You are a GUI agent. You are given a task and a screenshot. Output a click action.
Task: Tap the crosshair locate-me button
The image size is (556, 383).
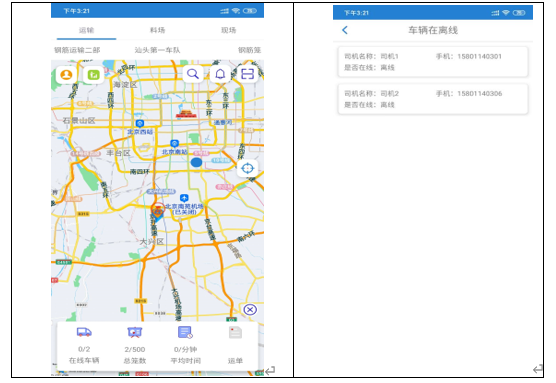[x=248, y=168]
